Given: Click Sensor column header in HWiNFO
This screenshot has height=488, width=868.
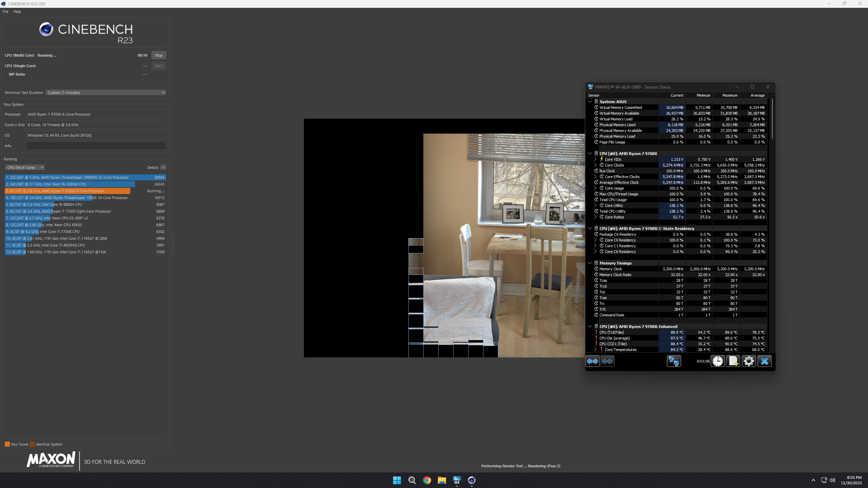Looking at the screenshot, I should 622,95.
